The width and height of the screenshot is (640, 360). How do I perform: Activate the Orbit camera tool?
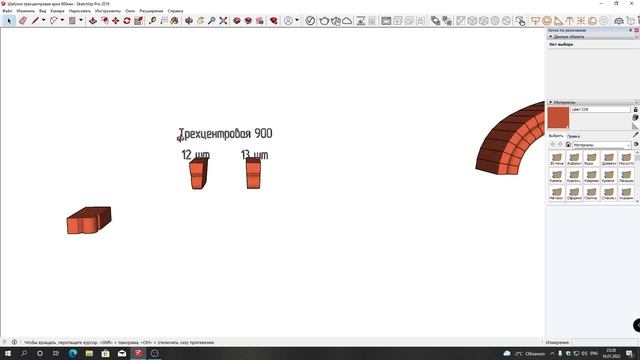pyautogui.click(x=189, y=20)
